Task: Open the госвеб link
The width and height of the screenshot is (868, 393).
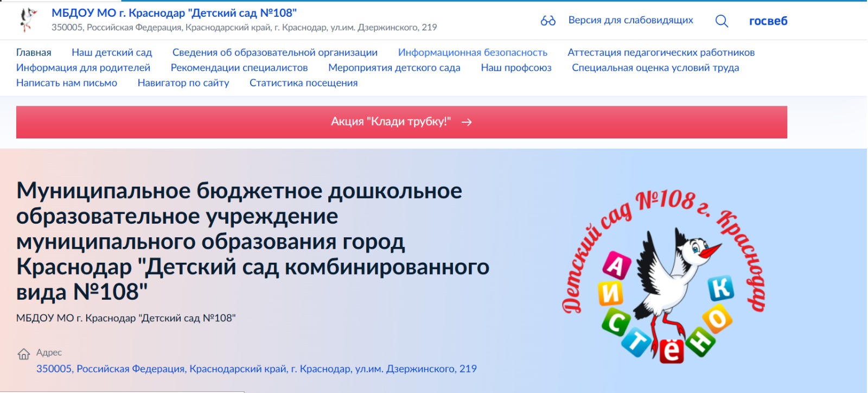Action: [x=768, y=21]
